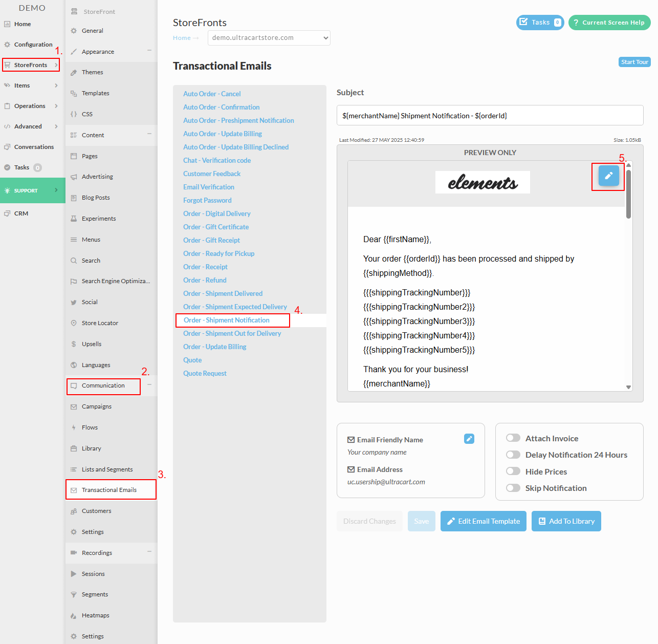The height and width of the screenshot is (644, 658).
Task: Toggle Delay Notification 24 Hours switch
Action: 513,455
